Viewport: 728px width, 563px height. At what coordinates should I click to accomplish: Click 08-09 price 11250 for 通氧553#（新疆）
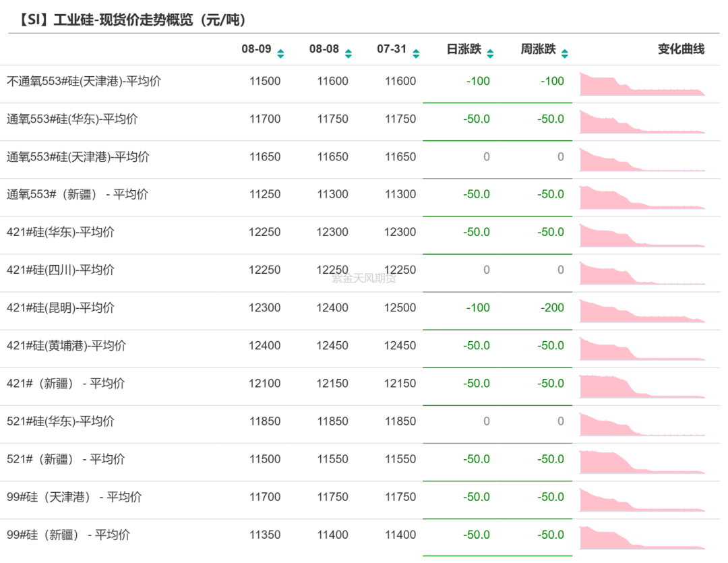[265, 194]
